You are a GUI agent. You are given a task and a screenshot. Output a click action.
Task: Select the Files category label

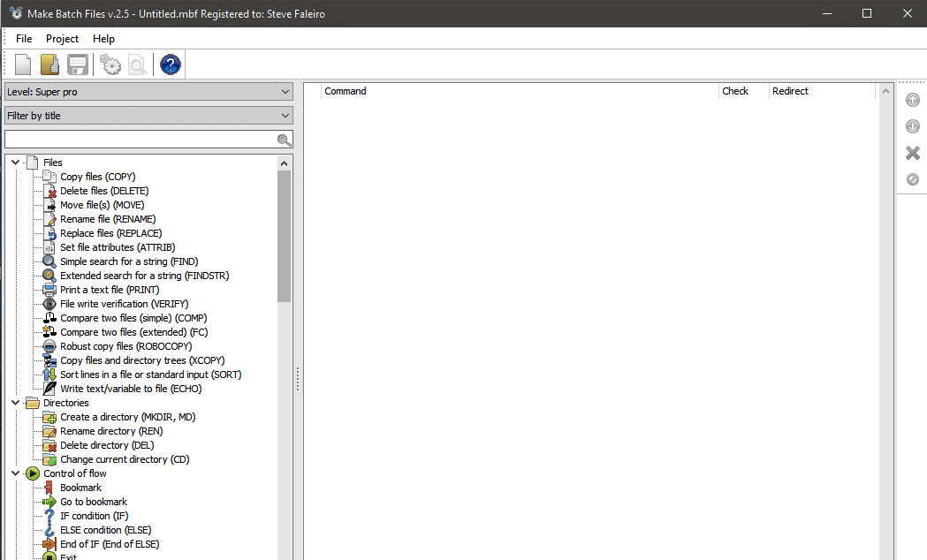53,163
